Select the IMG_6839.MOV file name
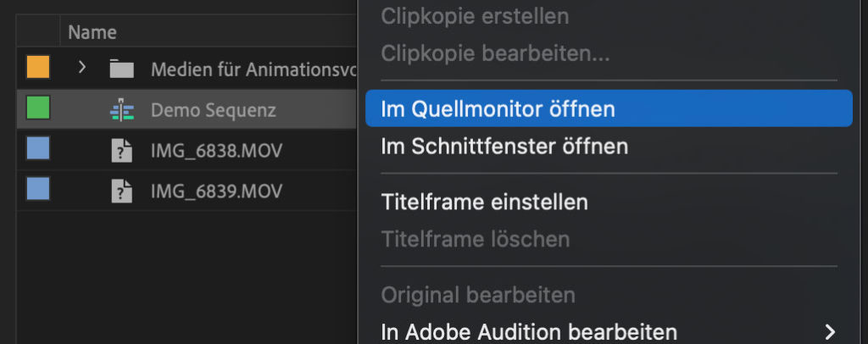Image resolution: width=868 pixels, height=344 pixels. [x=217, y=191]
